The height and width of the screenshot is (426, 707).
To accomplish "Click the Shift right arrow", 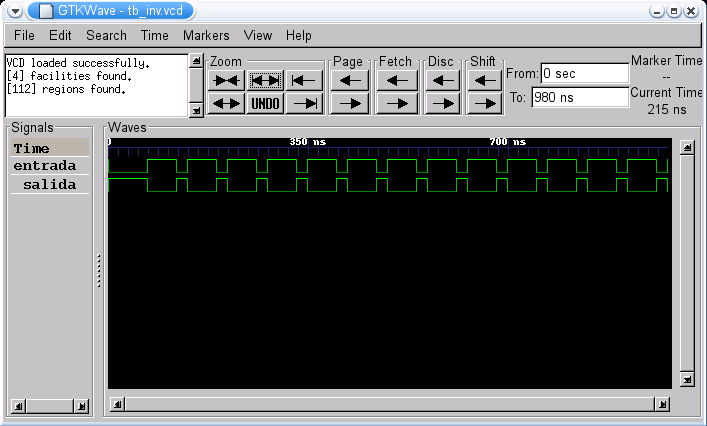I will pos(484,103).
